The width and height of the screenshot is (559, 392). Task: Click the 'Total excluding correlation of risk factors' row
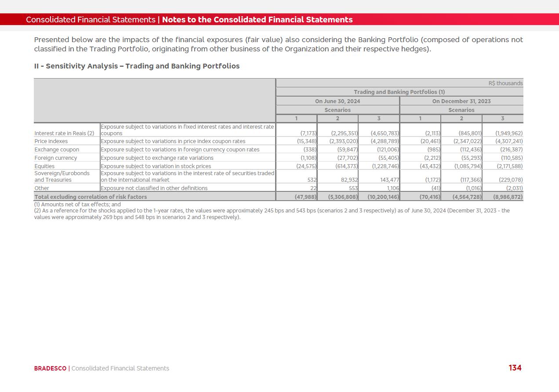(91, 197)
